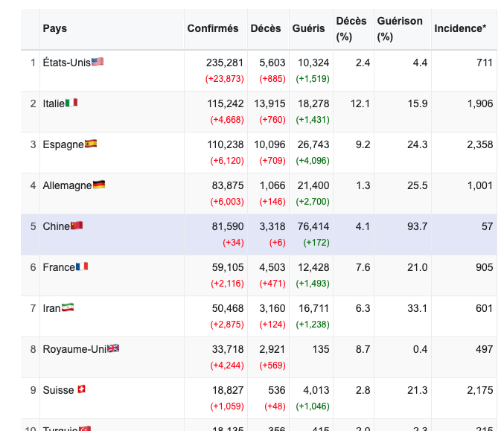The height and width of the screenshot is (431, 504).
Task: Sort by the Incidence* column header
Action: (x=460, y=28)
